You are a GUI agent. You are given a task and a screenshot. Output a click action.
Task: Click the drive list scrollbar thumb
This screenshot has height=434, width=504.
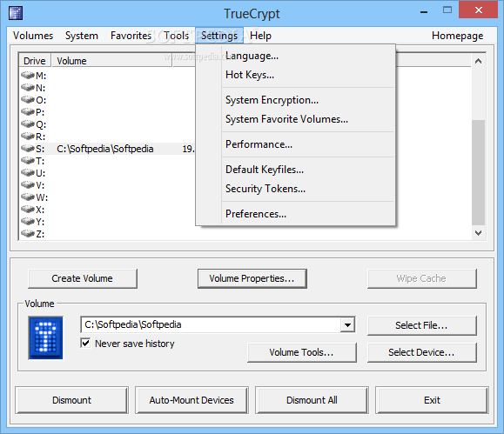pyautogui.click(x=478, y=172)
